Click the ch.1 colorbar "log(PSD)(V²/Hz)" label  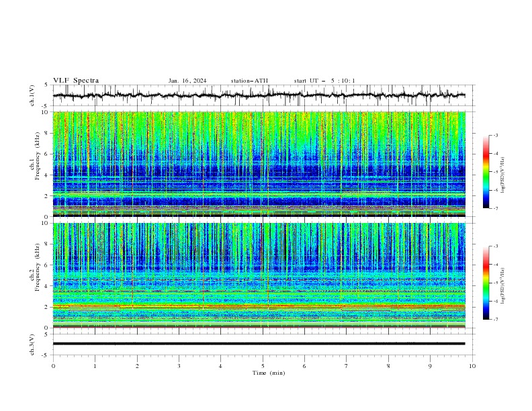(503, 175)
